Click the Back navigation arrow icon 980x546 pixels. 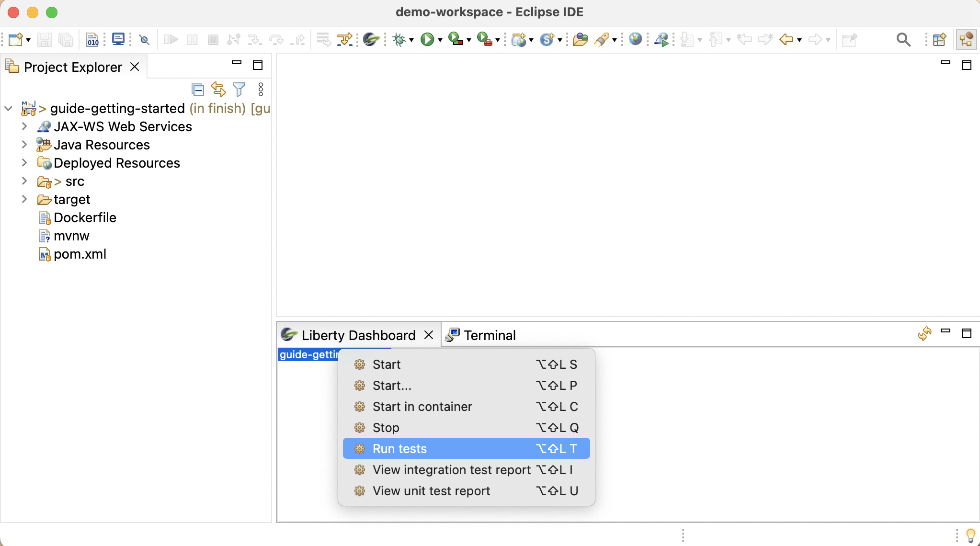786,39
